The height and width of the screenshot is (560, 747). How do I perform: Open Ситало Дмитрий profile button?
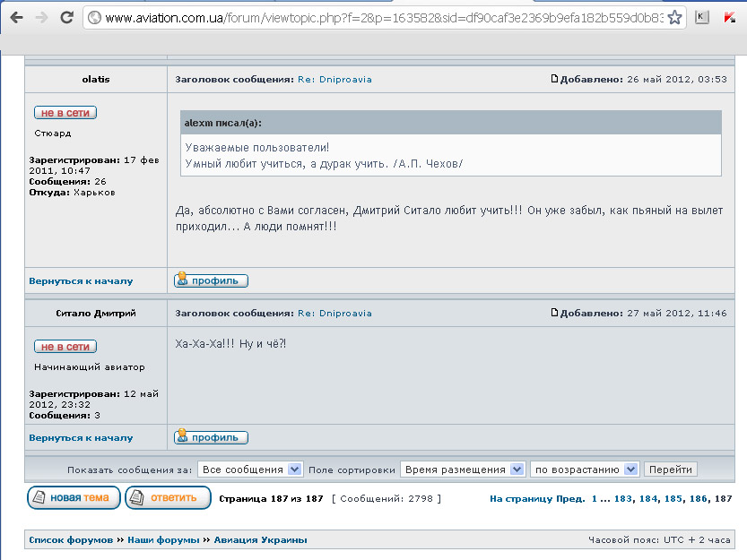[x=211, y=437]
